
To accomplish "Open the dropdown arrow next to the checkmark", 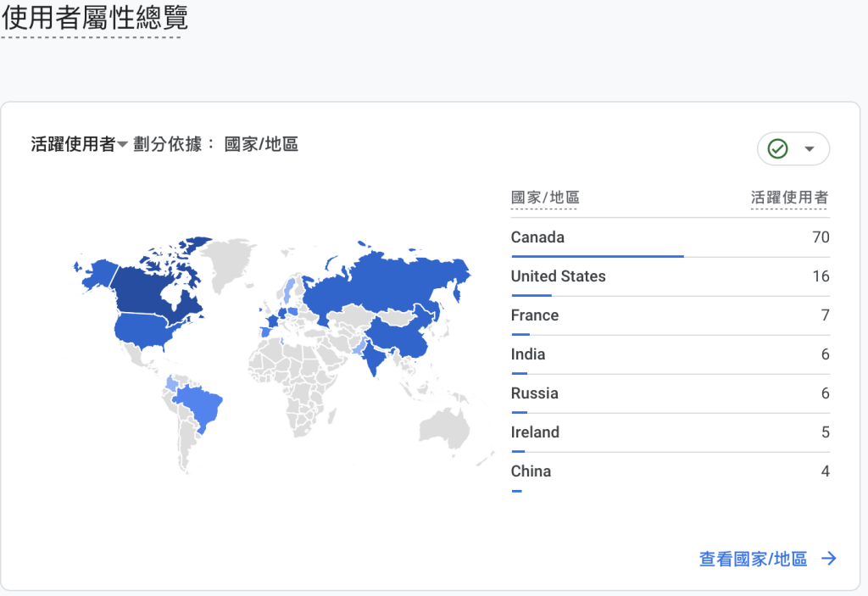I will (810, 149).
